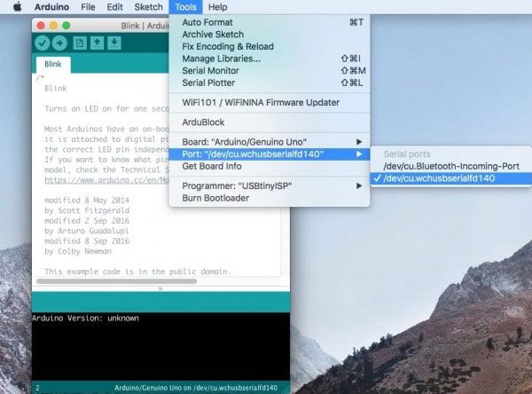Click the horizontal scrollbar of the editor
Viewport: 532px width, 394px height.
(x=116, y=281)
